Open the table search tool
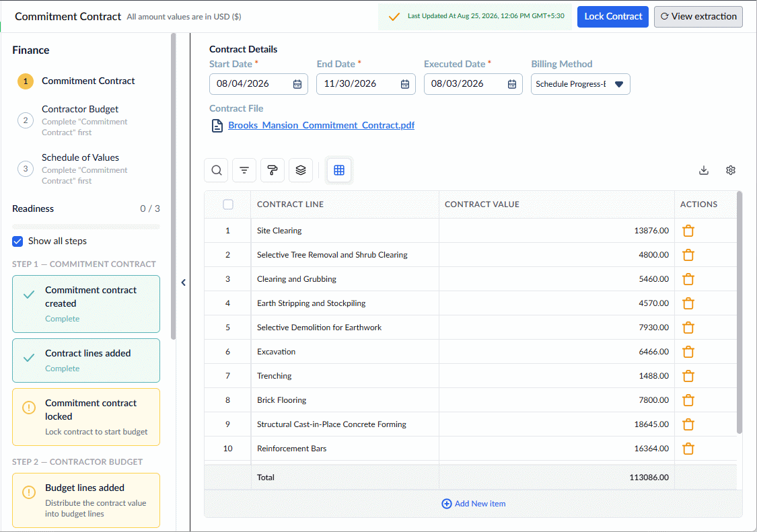The image size is (757, 532). (x=216, y=170)
